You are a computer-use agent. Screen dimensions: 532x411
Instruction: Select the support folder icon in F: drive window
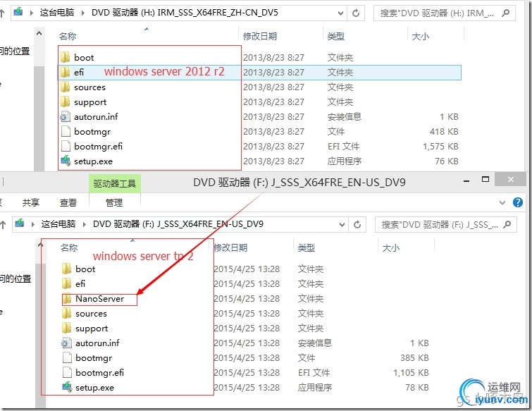coord(66,329)
